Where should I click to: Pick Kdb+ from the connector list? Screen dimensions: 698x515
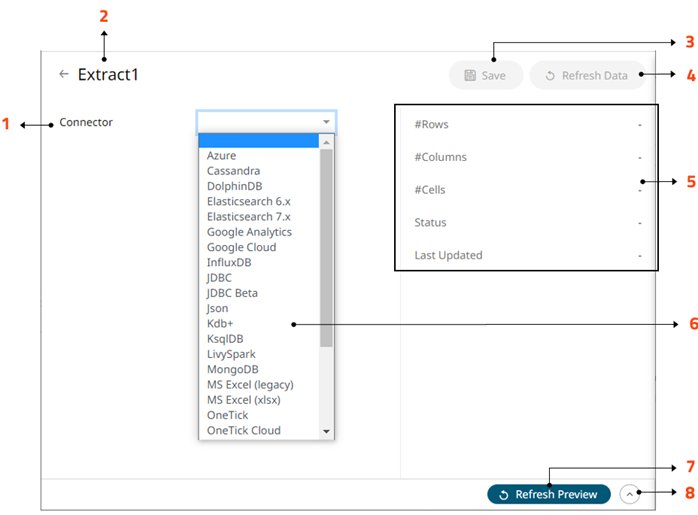point(220,324)
